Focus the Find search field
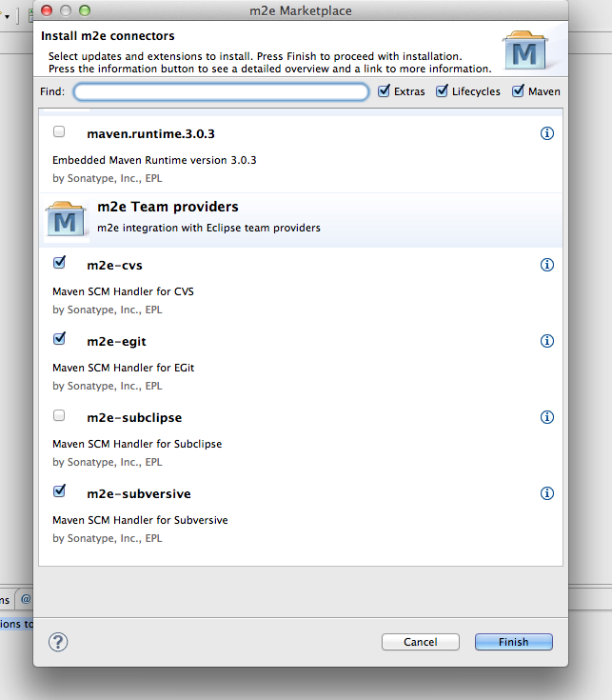The height and width of the screenshot is (700, 612). (x=221, y=91)
